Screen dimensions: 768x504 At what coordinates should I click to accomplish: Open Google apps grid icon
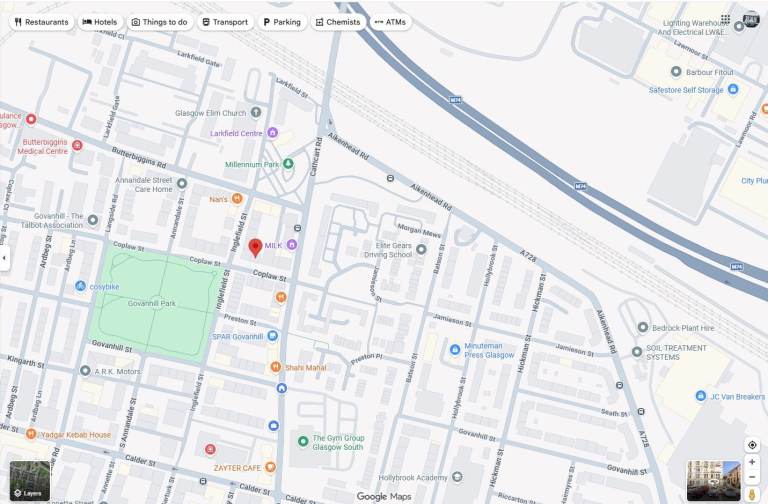coord(726,19)
